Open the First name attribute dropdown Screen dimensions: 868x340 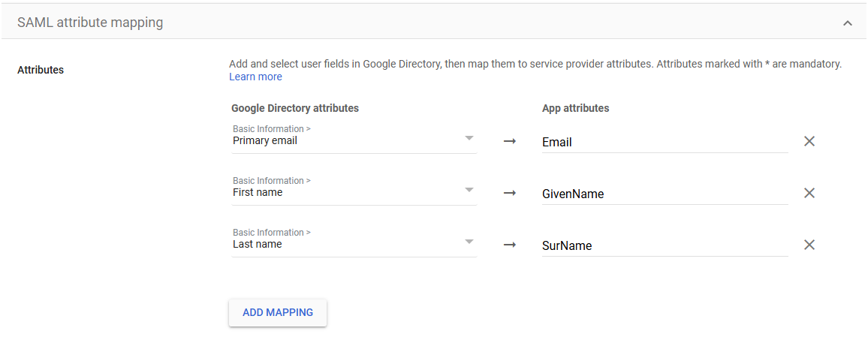click(x=354, y=188)
